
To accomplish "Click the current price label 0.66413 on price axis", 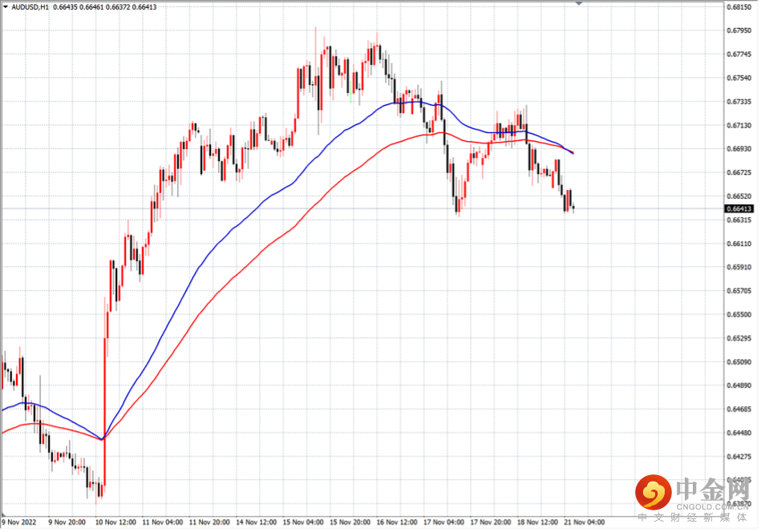I will click(739, 209).
